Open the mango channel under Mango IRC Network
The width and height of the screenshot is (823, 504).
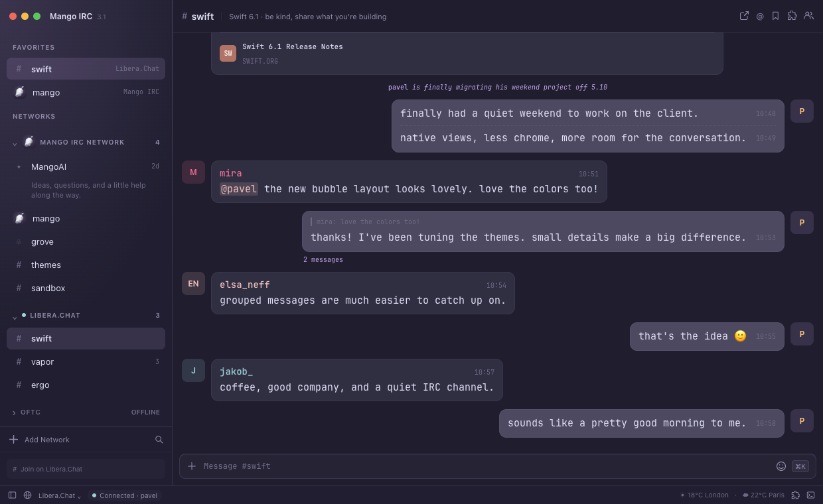[86, 218]
